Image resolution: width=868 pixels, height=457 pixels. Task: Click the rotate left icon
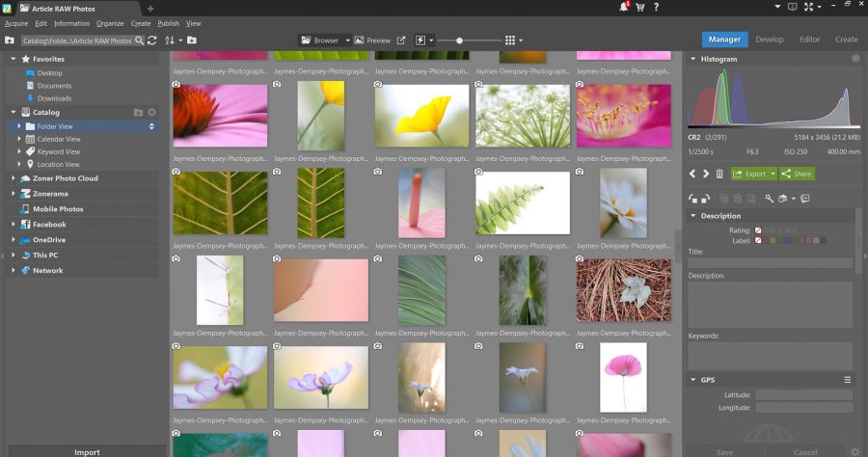tap(692, 198)
